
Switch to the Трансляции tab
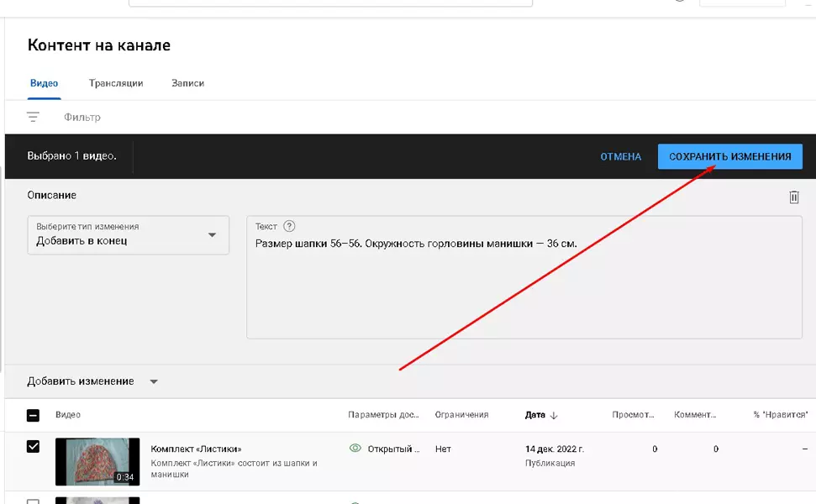116,83
